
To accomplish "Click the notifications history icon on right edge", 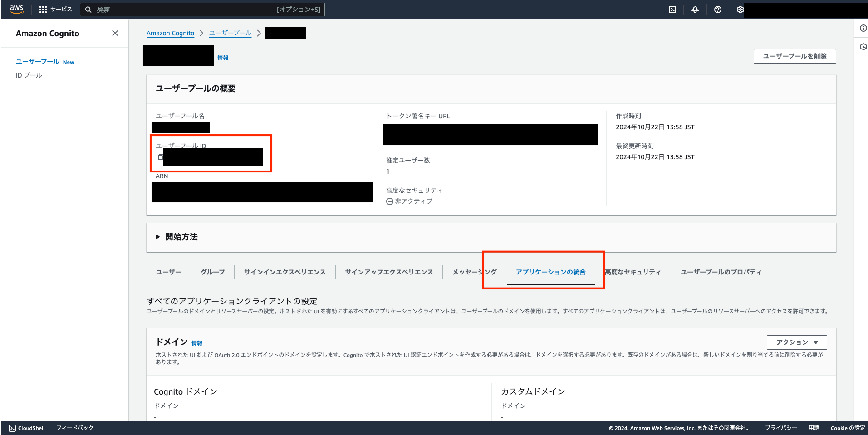I will [863, 46].
